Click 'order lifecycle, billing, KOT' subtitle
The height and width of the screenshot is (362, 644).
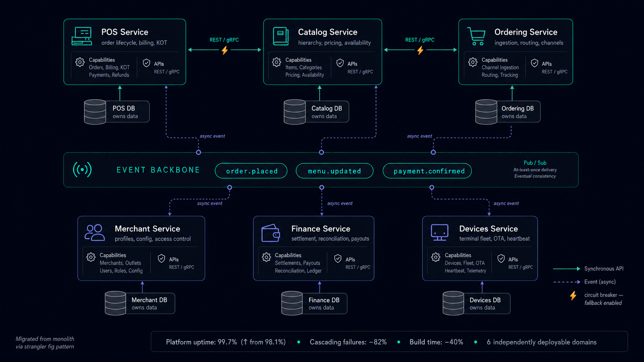click(134, 43)
